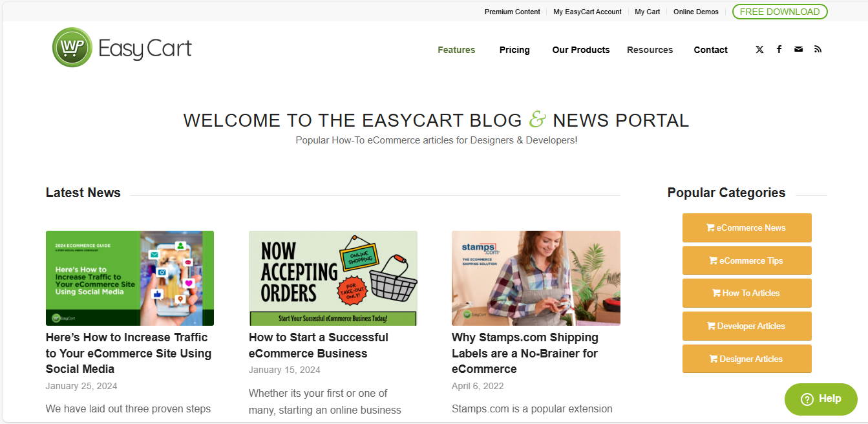Open the Now Accepting Orders article image
Viewport: 868px width, 424px height.
(333, 278)
